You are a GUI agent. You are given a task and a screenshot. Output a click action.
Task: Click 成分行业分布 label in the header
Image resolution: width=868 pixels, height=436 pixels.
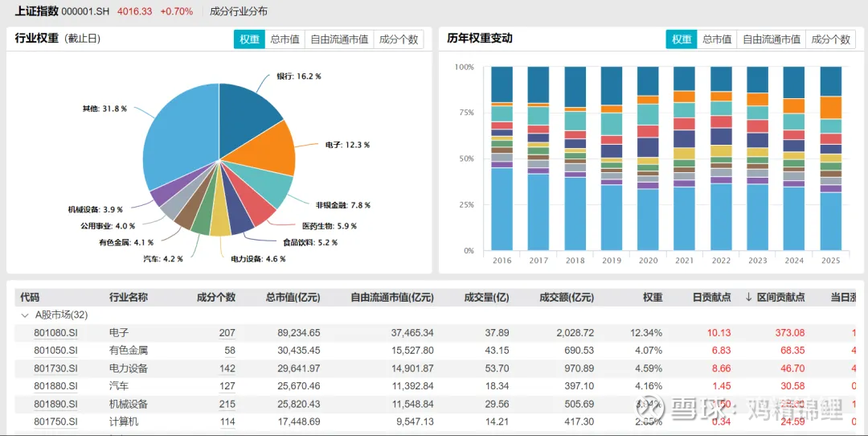239,11
